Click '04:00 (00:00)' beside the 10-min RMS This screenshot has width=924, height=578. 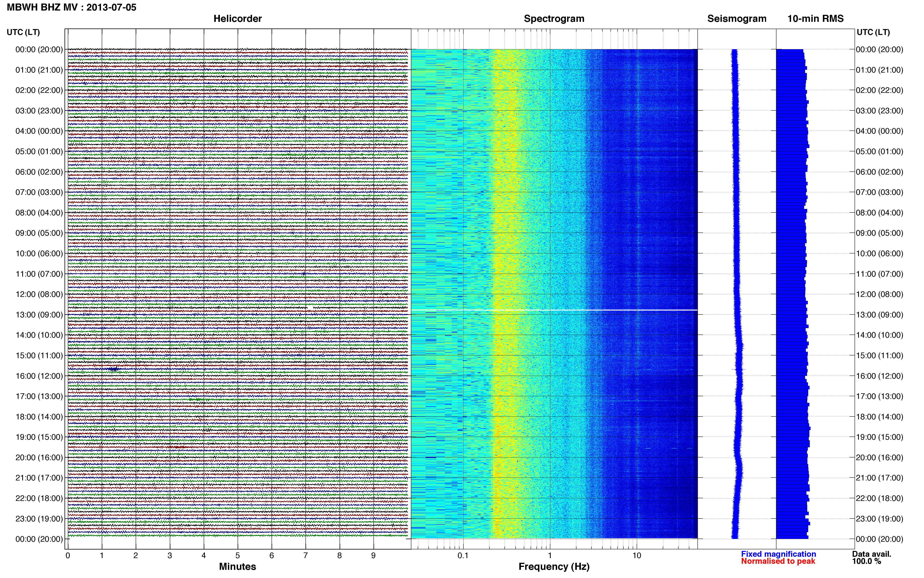(x=879, y=131)
